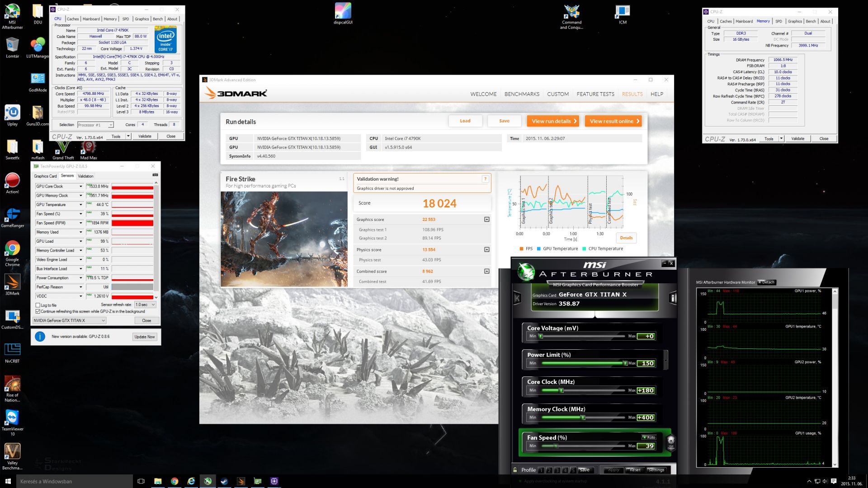Image resolution: width=868 pixels, height=488 pixels.
Task: Collapse Combined score details
Action: pyautogui.click(x=487, y=271)
